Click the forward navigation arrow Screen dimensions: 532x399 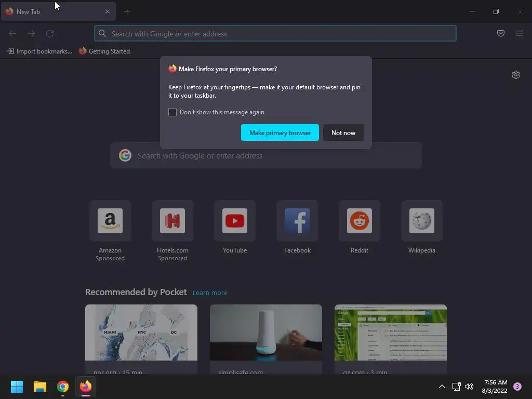coord(31,34)
